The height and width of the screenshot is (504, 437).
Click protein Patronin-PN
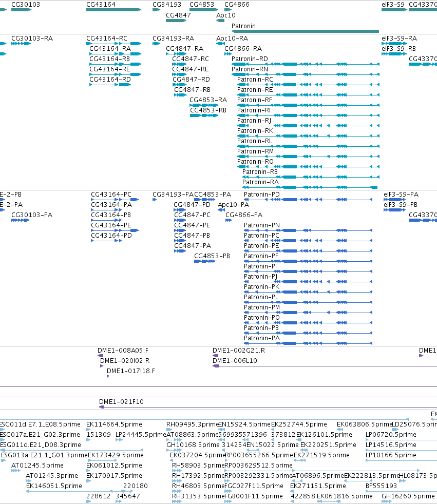(x=262, y=225)
